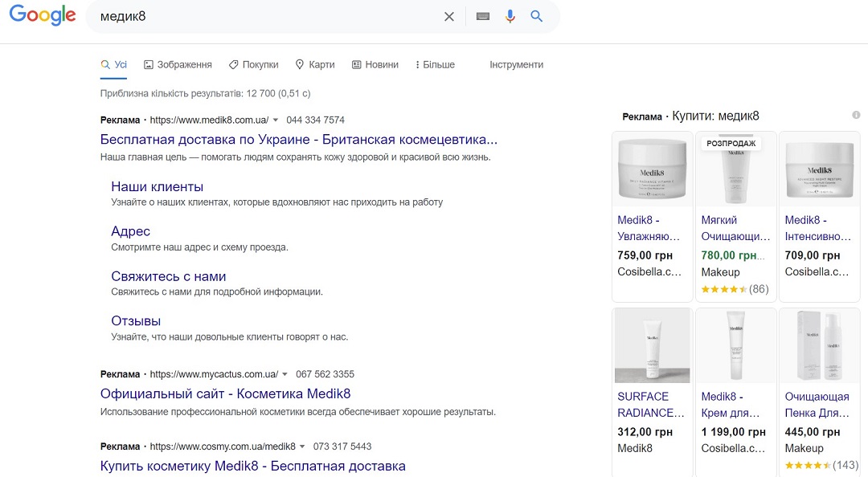Switch to the Покупки tab
Viewport: 868px width, 477px height.
(253, 65)
